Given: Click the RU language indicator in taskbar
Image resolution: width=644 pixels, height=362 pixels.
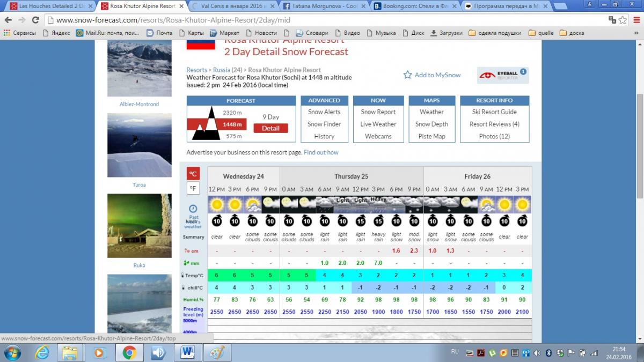Looking at the screenshot, I should click(455, 352).
